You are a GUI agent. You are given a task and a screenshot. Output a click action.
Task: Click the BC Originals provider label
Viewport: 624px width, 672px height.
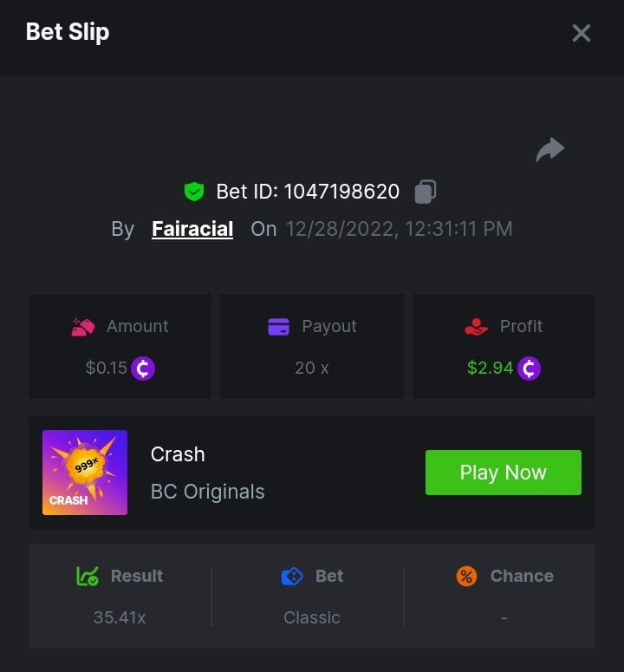point(208,492)
